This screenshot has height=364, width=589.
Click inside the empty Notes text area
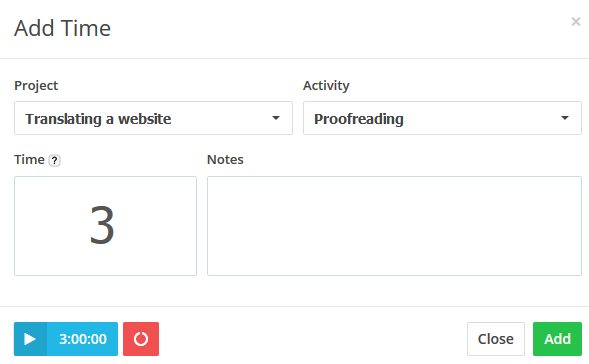click(x=394, y=226)
